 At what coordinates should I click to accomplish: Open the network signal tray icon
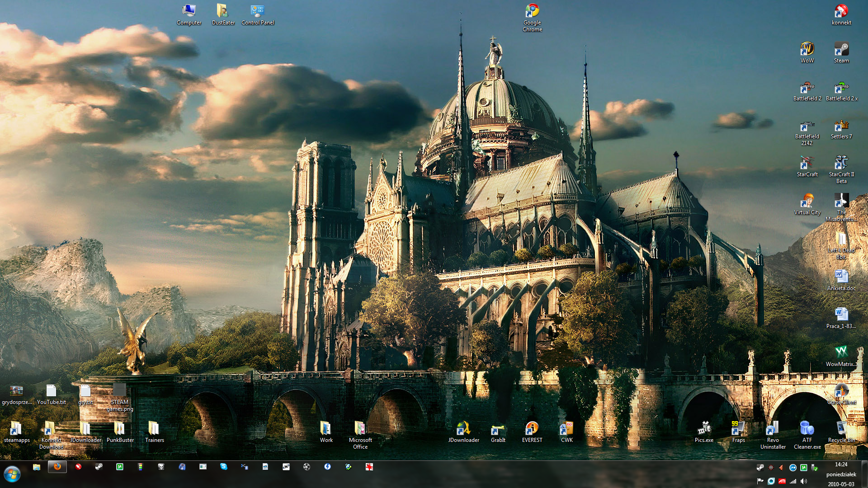793,481
